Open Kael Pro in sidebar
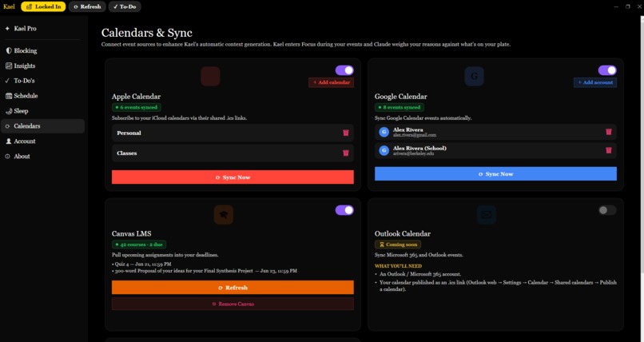The height and width of the screenshot is (342, 644). [42, 29]
